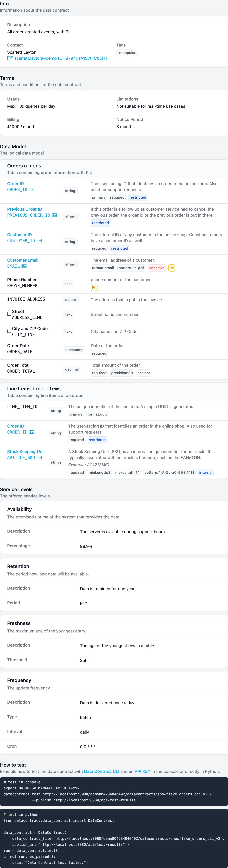The width and height of the screenshot is (228, 868).
Task: Open the Previous Order ID definition link
Action: click(25, 209)
